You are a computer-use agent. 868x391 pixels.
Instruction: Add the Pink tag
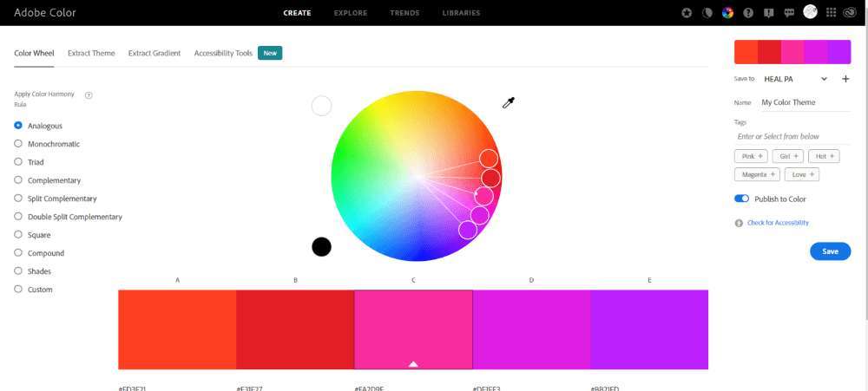tap(751, 157)
